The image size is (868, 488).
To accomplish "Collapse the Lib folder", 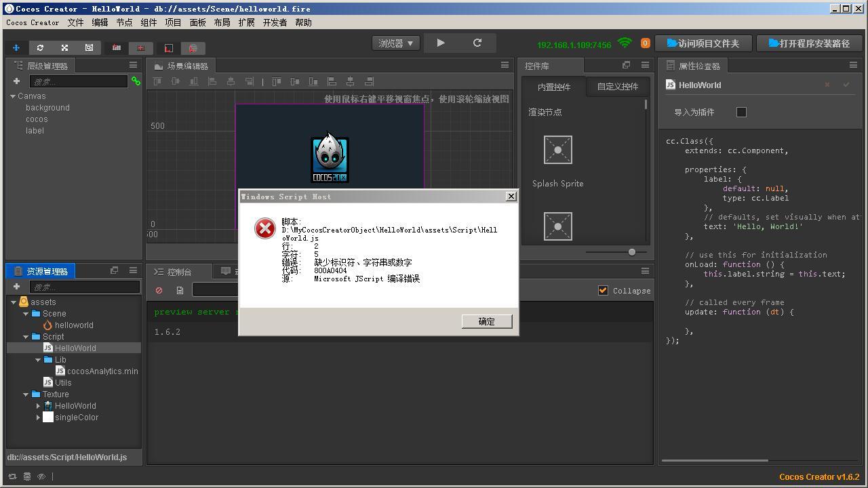I will point(39,360).
